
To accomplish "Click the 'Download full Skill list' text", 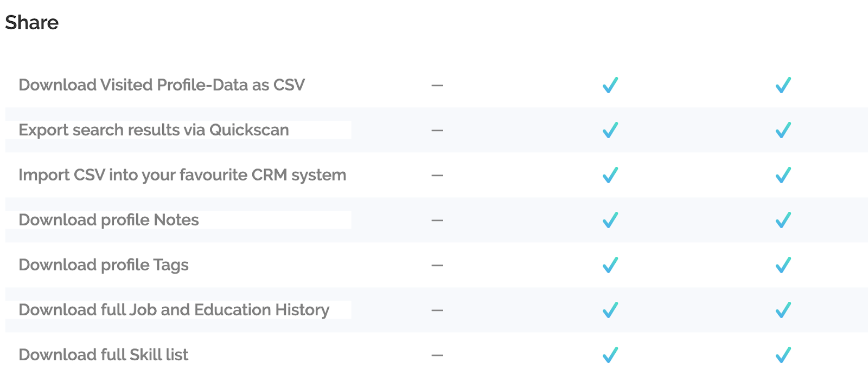I will (x=103, y=355).
